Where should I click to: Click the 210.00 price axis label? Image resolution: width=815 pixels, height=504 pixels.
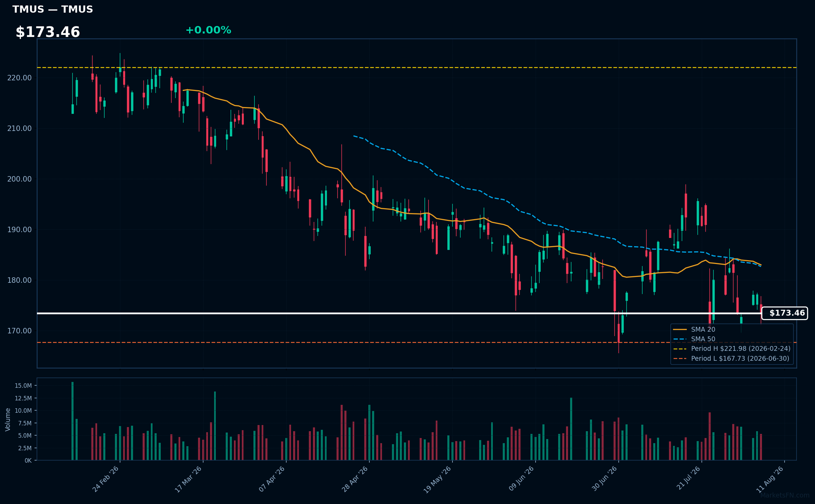point(19,129)
